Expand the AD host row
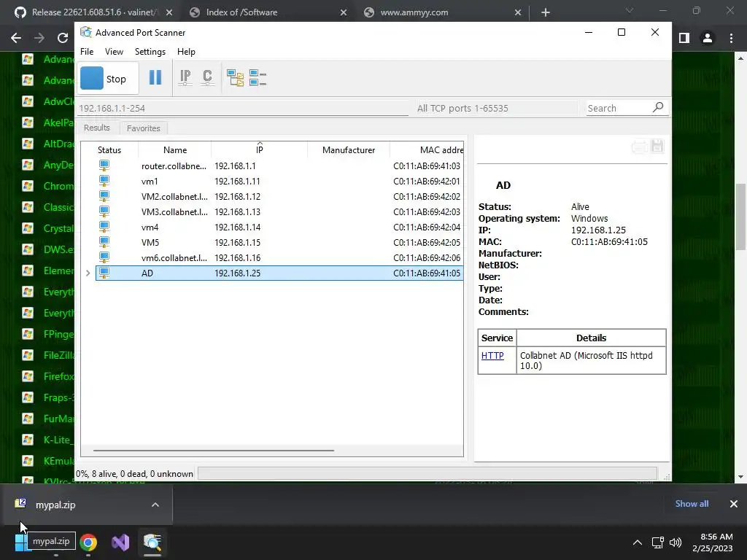 [x=88, y=273]
